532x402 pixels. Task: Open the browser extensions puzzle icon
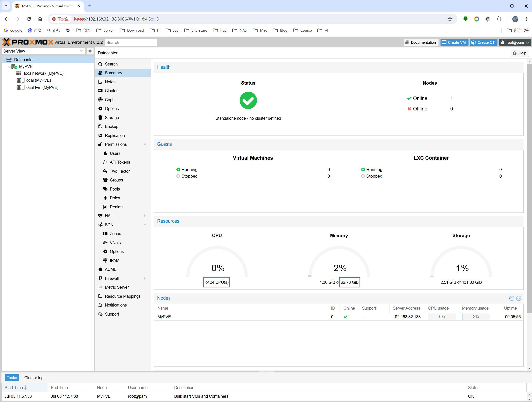(x=499, y=19)
